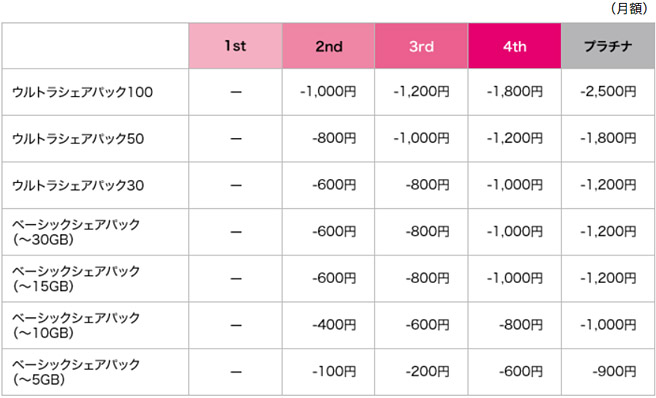The image size is (656, 398).
Task: Select the 4th column header cell
Action: pos(515,46)
